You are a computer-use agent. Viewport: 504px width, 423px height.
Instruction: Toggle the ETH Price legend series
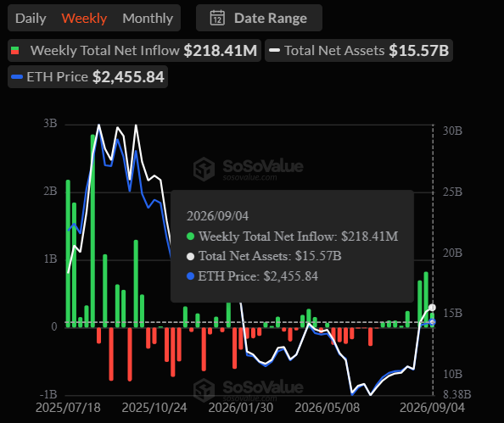(x=87, y=77)
